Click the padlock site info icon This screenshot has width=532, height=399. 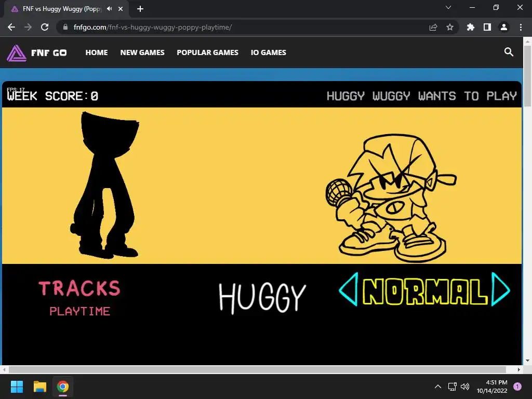point(65,27)
